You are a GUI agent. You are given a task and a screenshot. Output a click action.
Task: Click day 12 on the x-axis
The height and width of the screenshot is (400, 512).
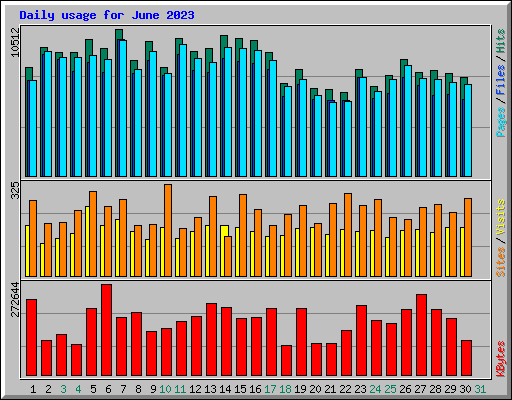[x=195, y=389]
